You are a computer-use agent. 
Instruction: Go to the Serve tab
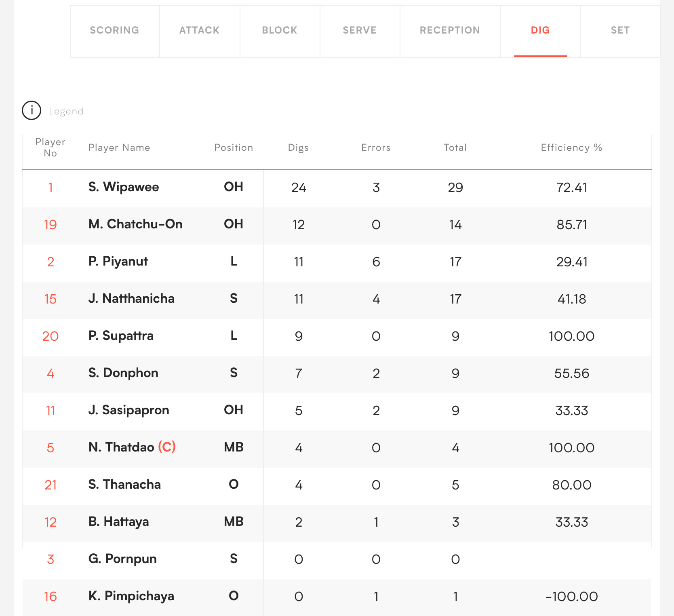coord(360,30)
